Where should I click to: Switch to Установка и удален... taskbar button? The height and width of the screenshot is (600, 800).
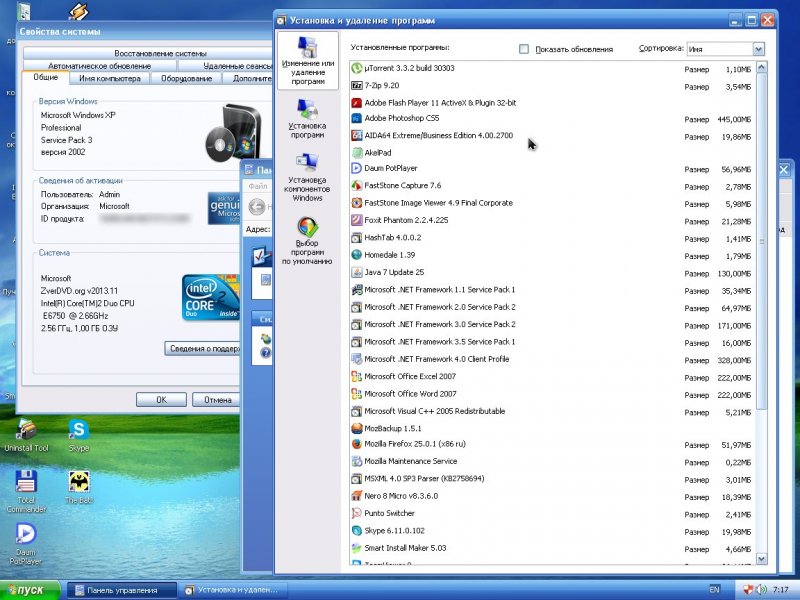[x=233, y=590]
